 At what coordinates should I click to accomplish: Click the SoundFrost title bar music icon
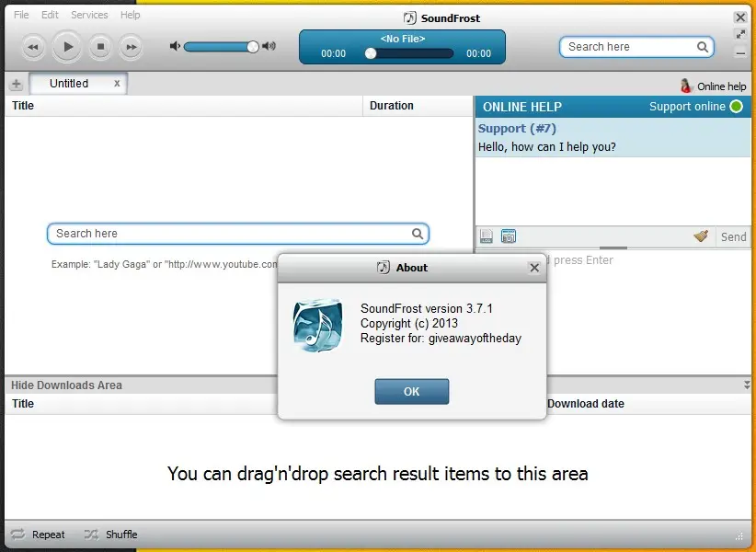[x=409, y=18]
